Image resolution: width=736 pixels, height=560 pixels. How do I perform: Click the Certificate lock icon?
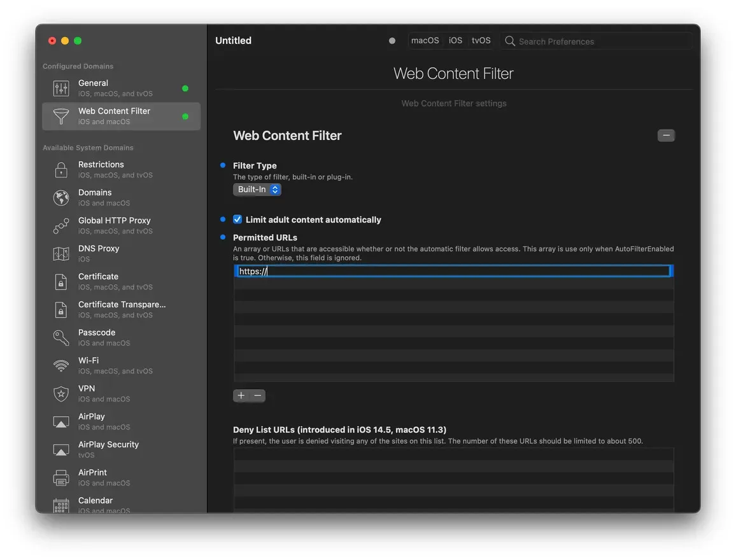60,281
